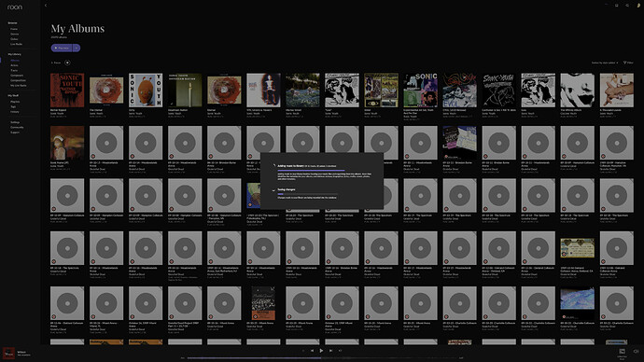The image size is (644, 362).
Task: Open Sonic Youth Sister album cover
Action: [381, 90]
